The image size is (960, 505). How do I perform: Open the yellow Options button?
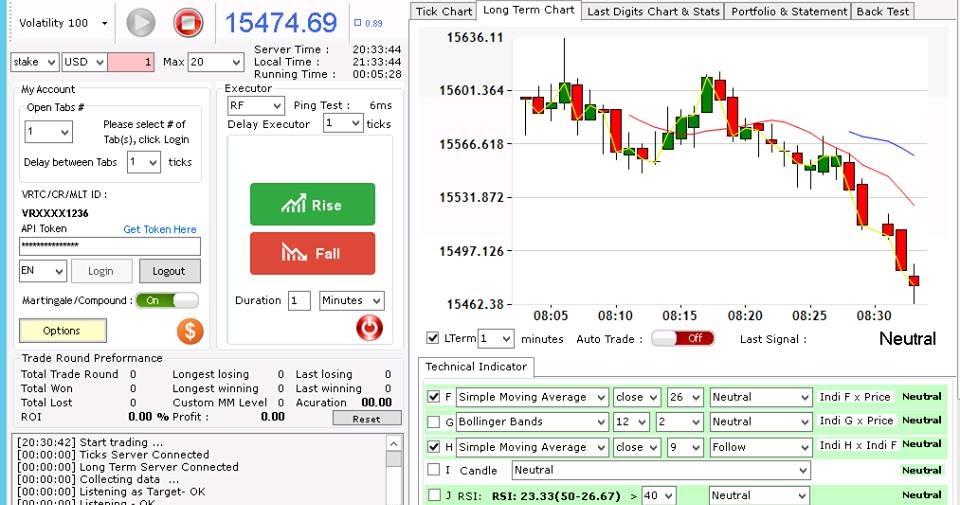(x=62, y=331)
